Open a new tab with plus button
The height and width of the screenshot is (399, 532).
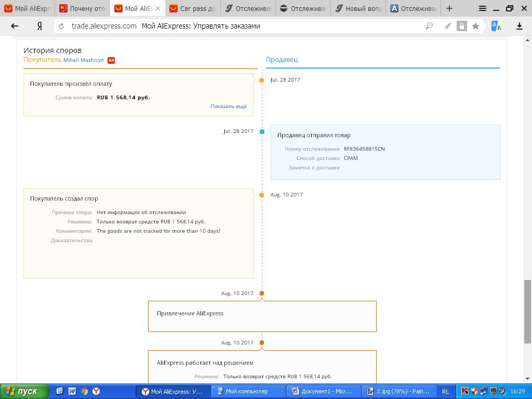[449, 8]
